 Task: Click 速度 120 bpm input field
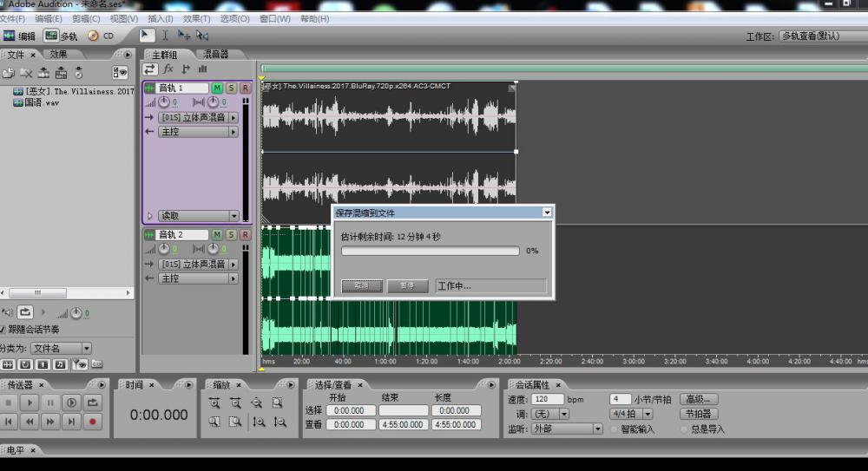click(547, 399)
